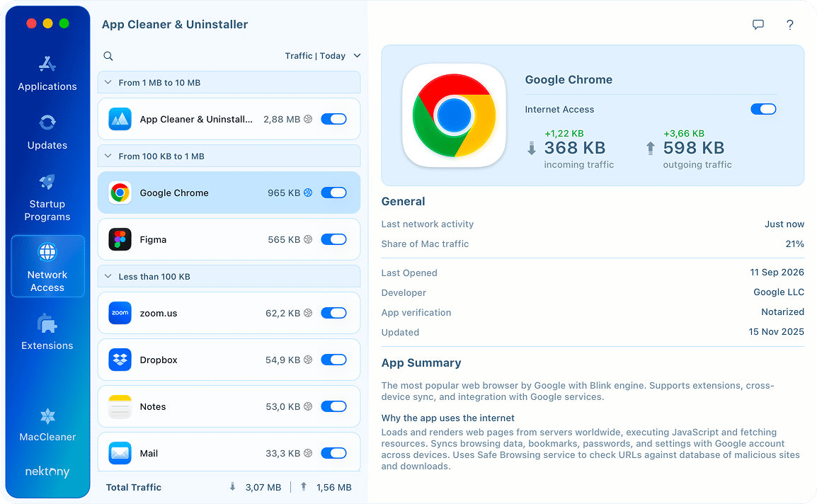The height and width of the screenshot is (504, 817).
Task: Click the Figma app icon
Action: pyautogui.click(x=120, y=240)
